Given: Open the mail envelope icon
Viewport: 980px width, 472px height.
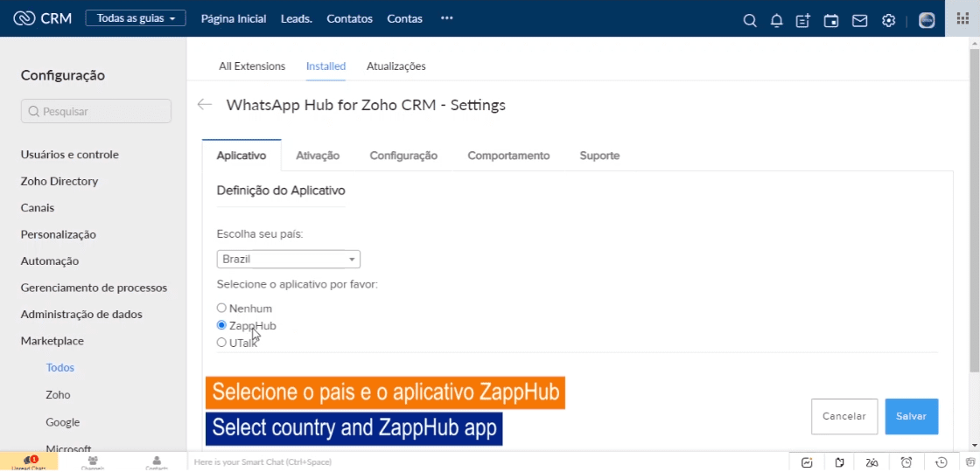Looking at the screenshot, I should click(859, 20).
